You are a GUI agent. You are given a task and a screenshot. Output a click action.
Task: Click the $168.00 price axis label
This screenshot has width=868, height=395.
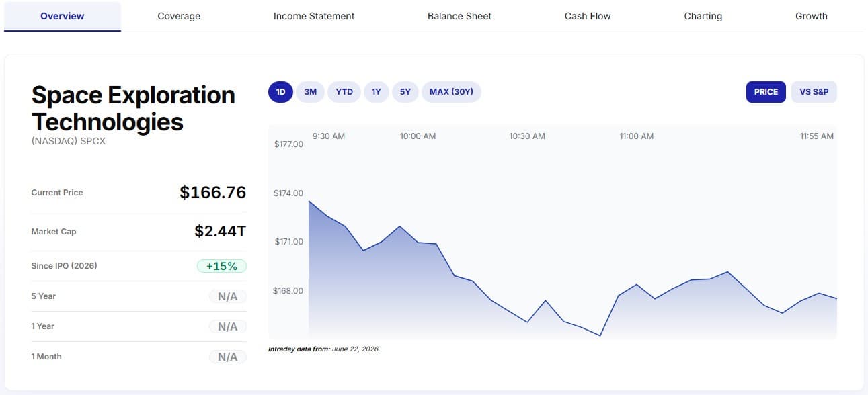coord(288,291)
